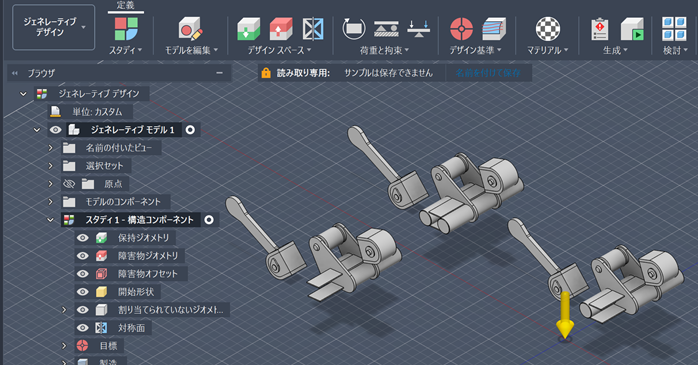Hide 障害物オフセット with its eye icon
The width and height of the screenshot is (698, 365).
pos(82,274)
